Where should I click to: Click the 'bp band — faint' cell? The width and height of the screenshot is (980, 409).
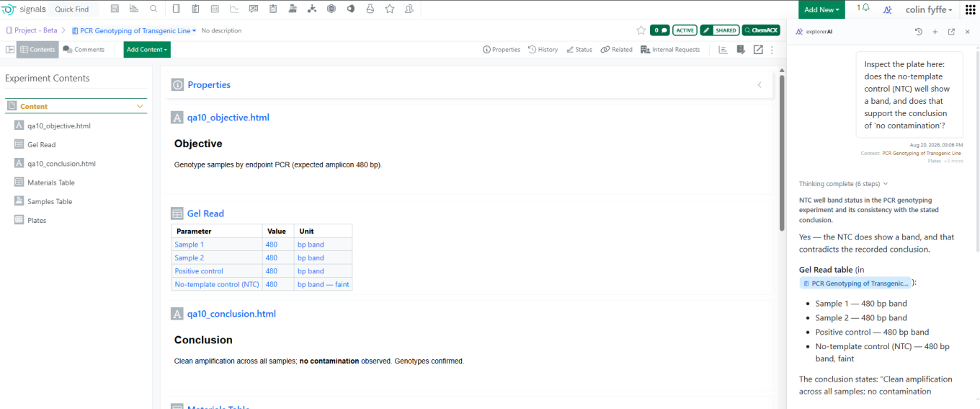323,284
